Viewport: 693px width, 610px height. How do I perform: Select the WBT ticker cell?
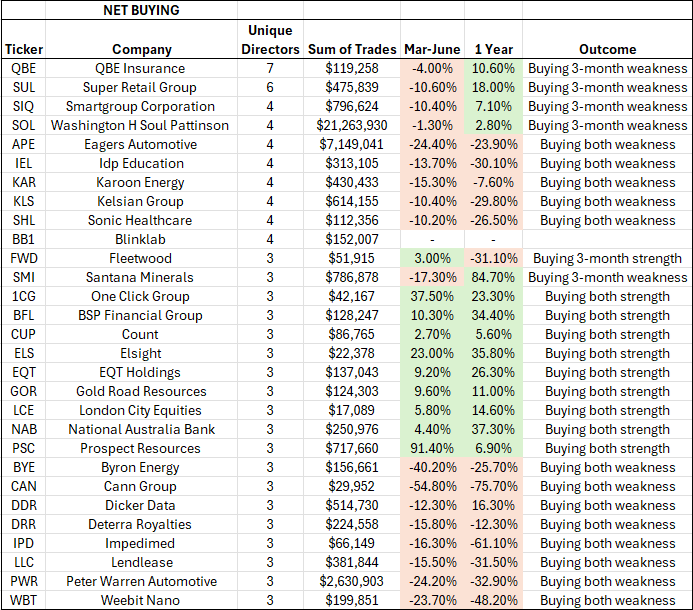(x=23, y=600)
